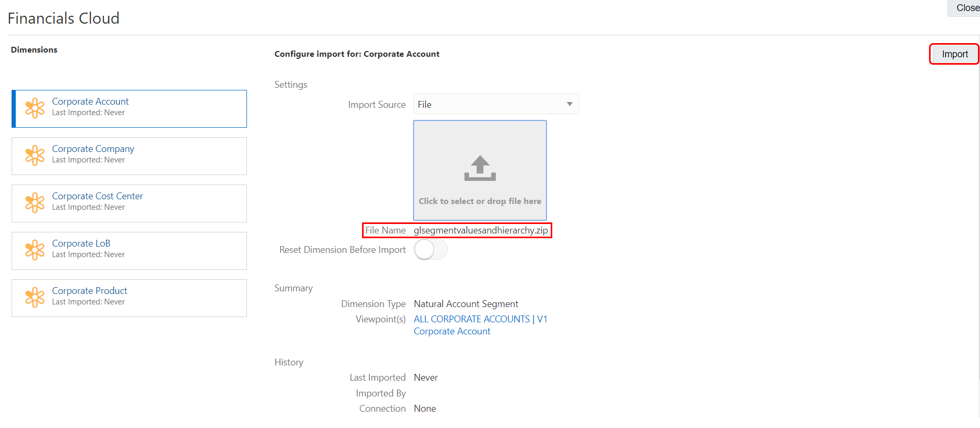The height and width of the screenshot is (428, 980).
Task: Click the glsegmentvaluesandhierarchy.zip file name
Action: point(481,230)
